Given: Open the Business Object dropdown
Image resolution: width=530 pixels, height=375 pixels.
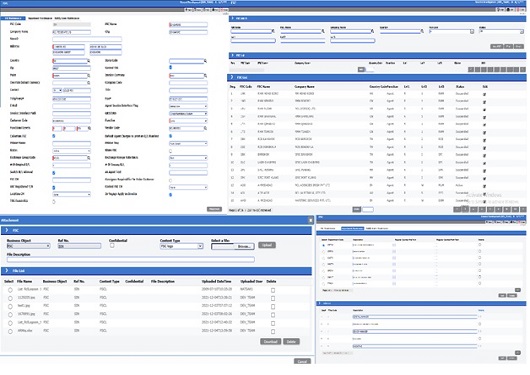Looking at the screenshot, I should click(28, 246).
